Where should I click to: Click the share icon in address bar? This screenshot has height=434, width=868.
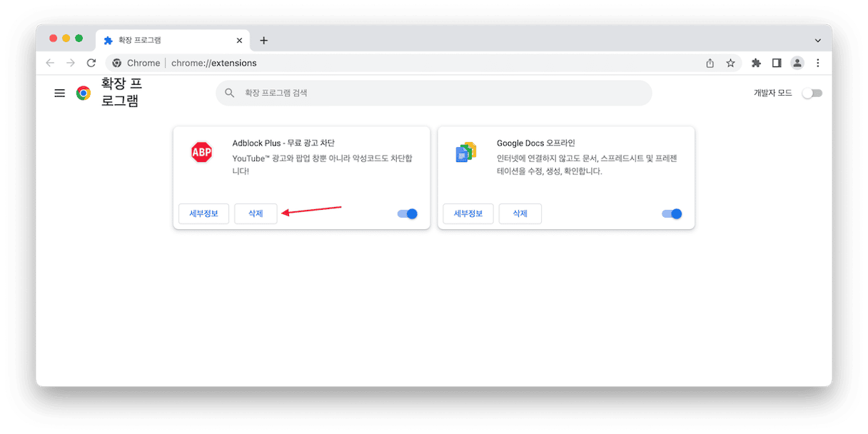(710, 63)
